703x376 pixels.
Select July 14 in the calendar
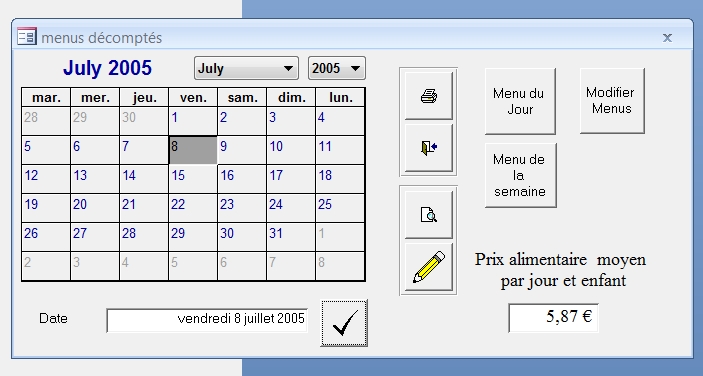(144, 179)
